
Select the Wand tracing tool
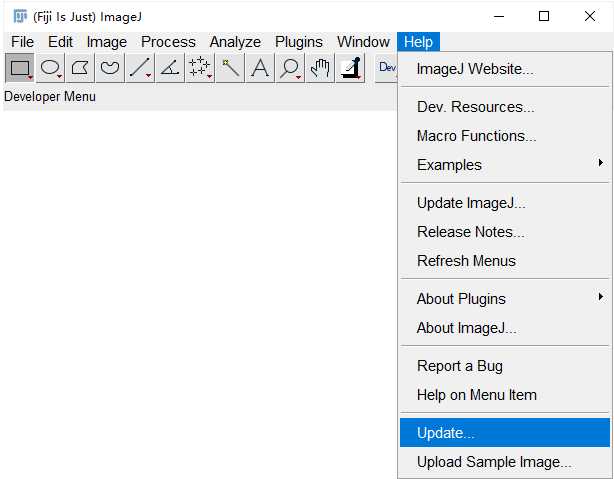[230, 68]
